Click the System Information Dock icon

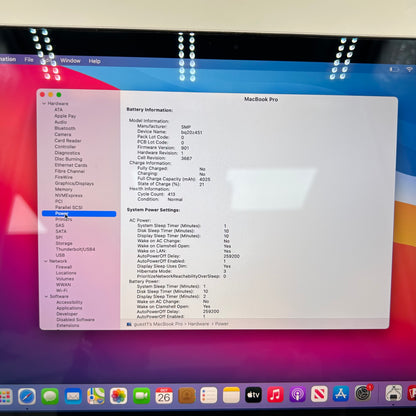click(394, 393)
